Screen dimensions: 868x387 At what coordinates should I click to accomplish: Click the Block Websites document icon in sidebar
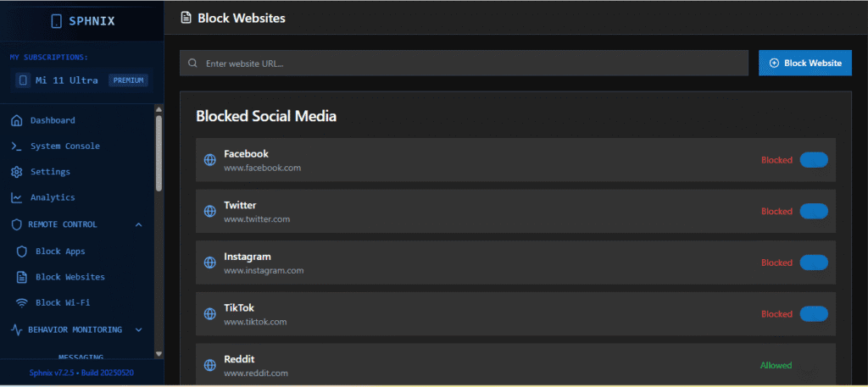point(21,277)
